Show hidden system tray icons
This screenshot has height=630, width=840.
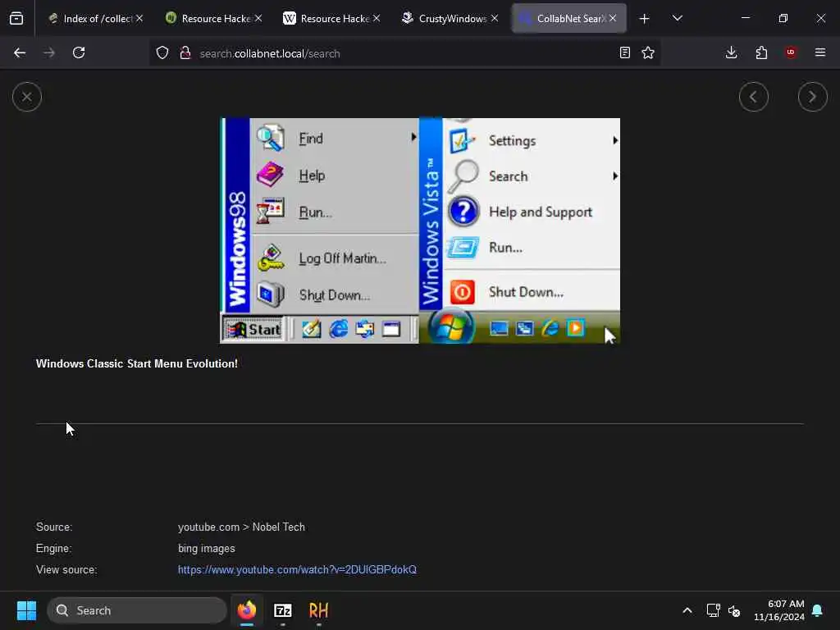pos(687,610)
